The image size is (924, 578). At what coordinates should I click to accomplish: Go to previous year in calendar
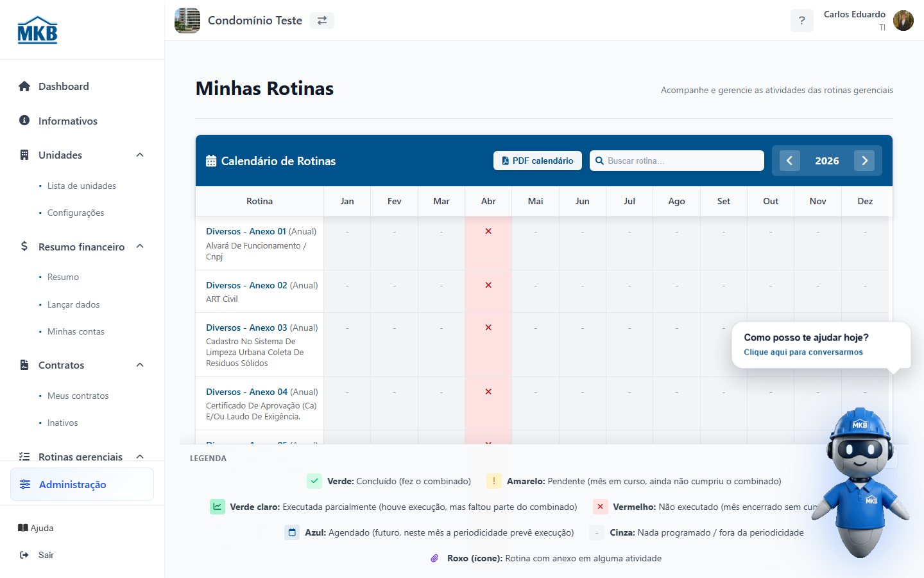point(790,161)
